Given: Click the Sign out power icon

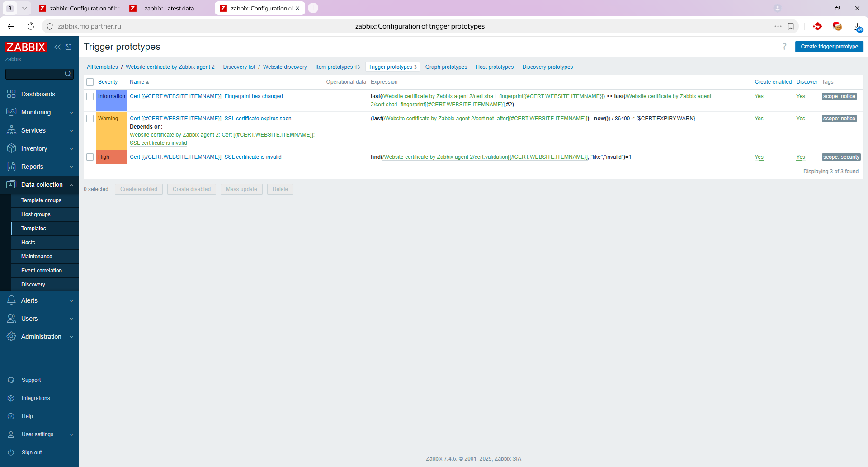Looking at the screenshot, I should click(11, 453).
